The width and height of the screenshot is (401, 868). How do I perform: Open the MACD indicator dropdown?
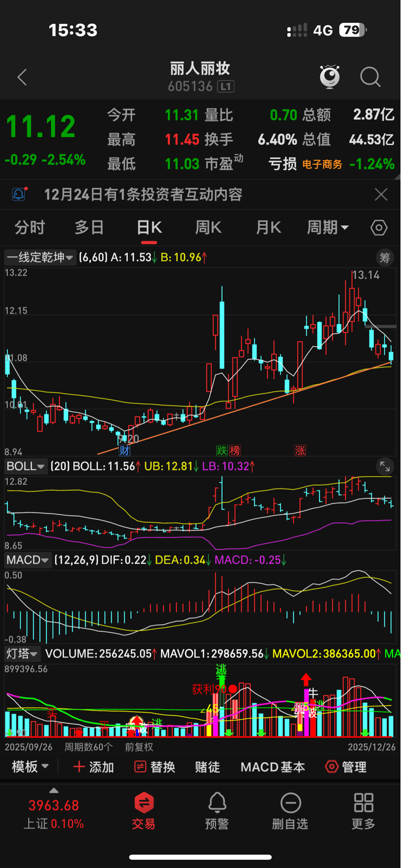[x=28, y=560]
